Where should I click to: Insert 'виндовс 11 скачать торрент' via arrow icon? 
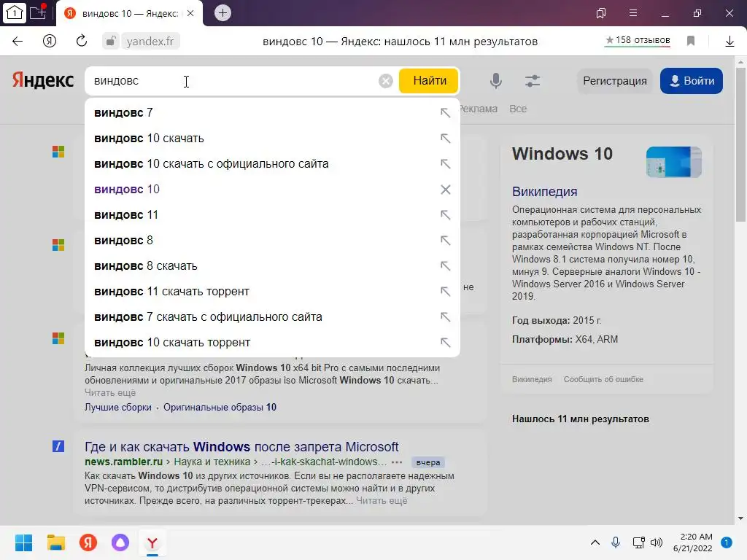(446, 292)
